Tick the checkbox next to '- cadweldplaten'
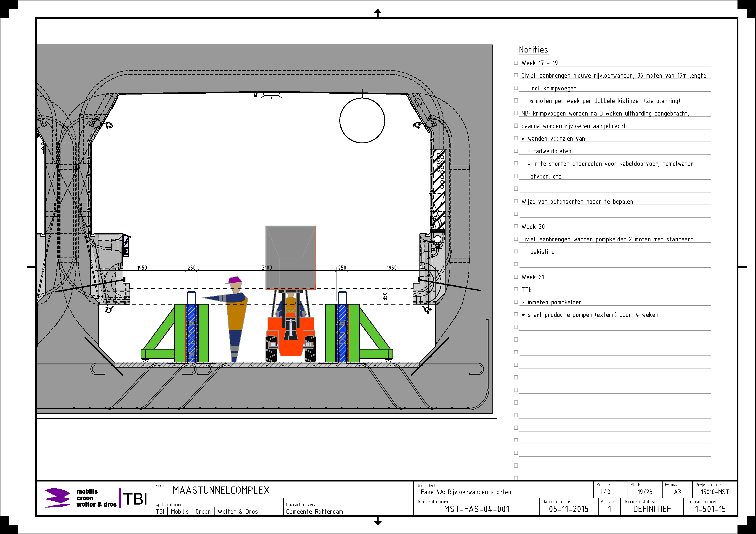 coord(516,151)
